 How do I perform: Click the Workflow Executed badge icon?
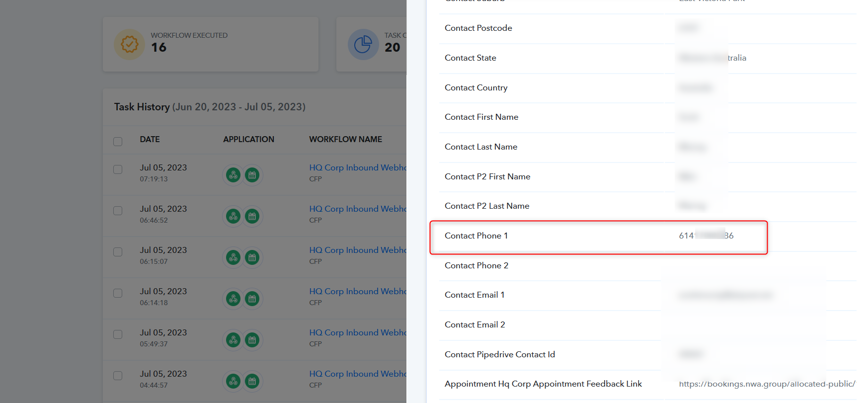click(x=130, y=44)
